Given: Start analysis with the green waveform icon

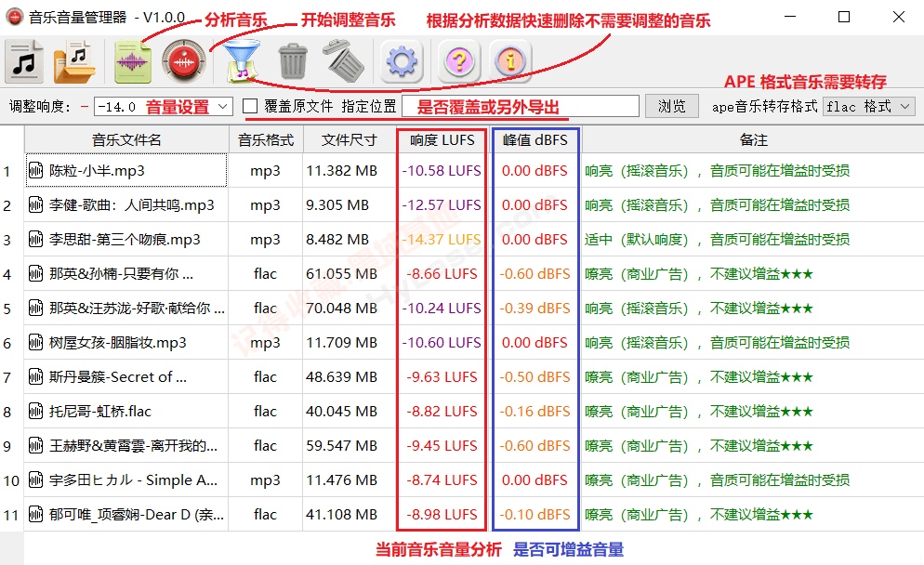Looking at the screenshot, I should [x=132, y=62].
